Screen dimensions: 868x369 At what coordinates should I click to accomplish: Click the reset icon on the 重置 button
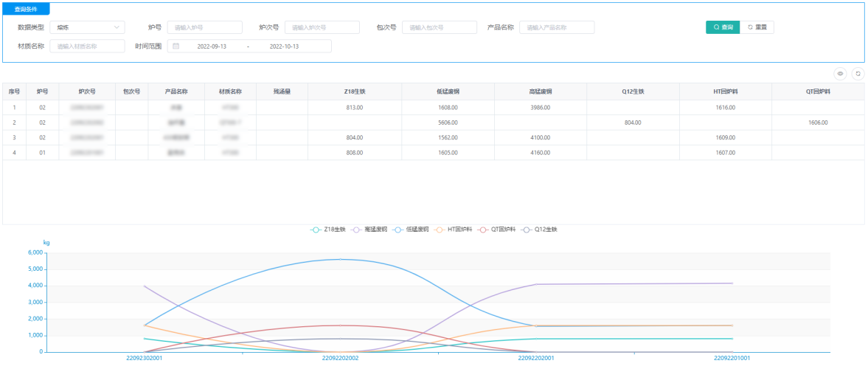750,27
